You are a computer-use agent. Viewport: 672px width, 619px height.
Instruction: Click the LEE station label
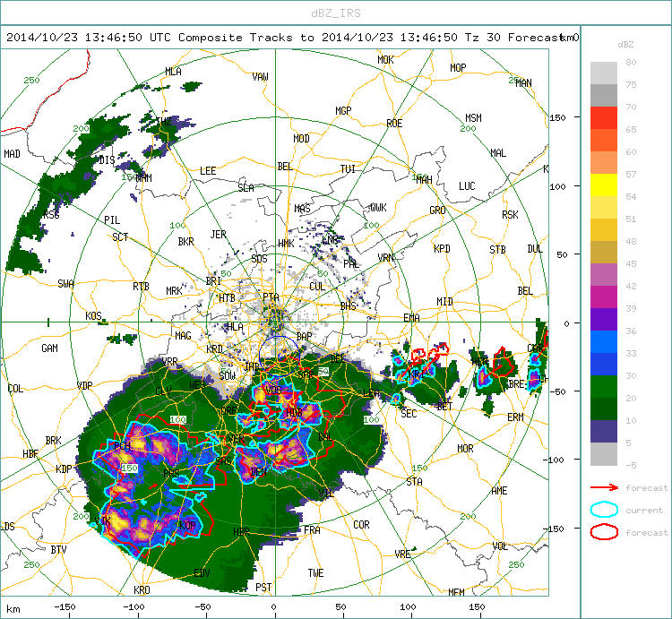click(x=208, y=171)
